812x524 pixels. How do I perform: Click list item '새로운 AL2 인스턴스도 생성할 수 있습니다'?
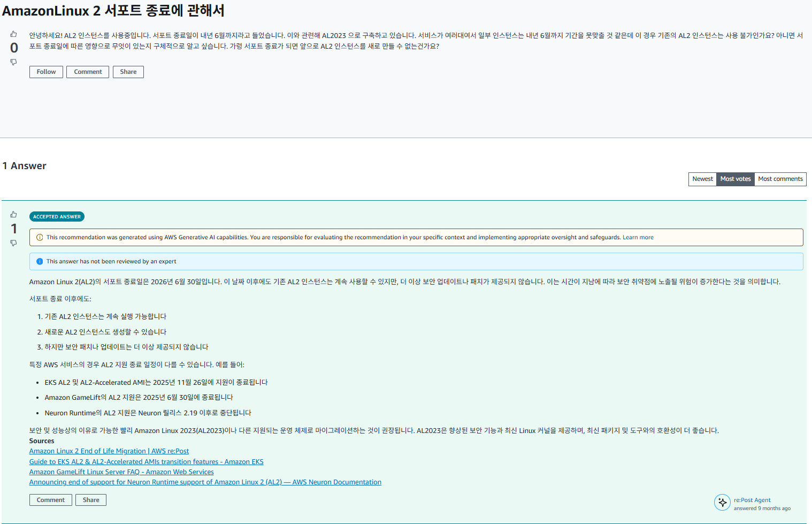[x=105, y=332]
